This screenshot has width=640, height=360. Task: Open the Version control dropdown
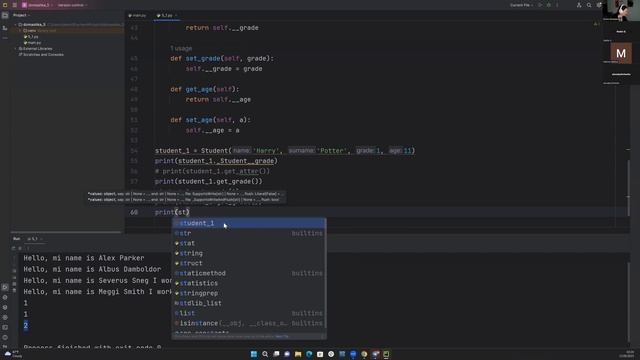[72, 5]
